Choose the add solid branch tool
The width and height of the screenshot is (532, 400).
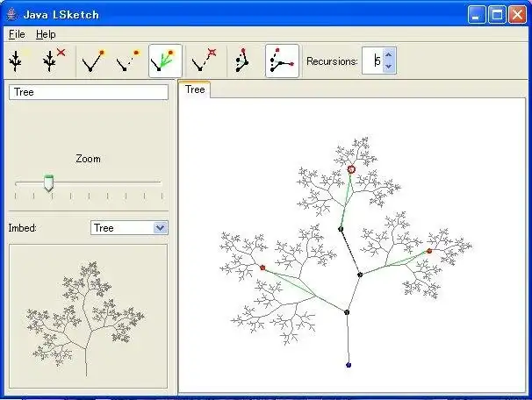point(93,61)
